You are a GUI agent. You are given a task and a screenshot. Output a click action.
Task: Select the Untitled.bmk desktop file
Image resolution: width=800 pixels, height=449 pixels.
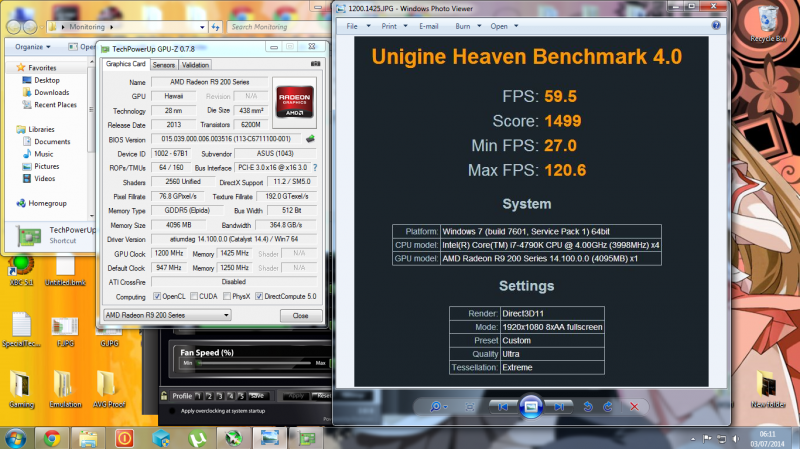[x=65, y=271]
